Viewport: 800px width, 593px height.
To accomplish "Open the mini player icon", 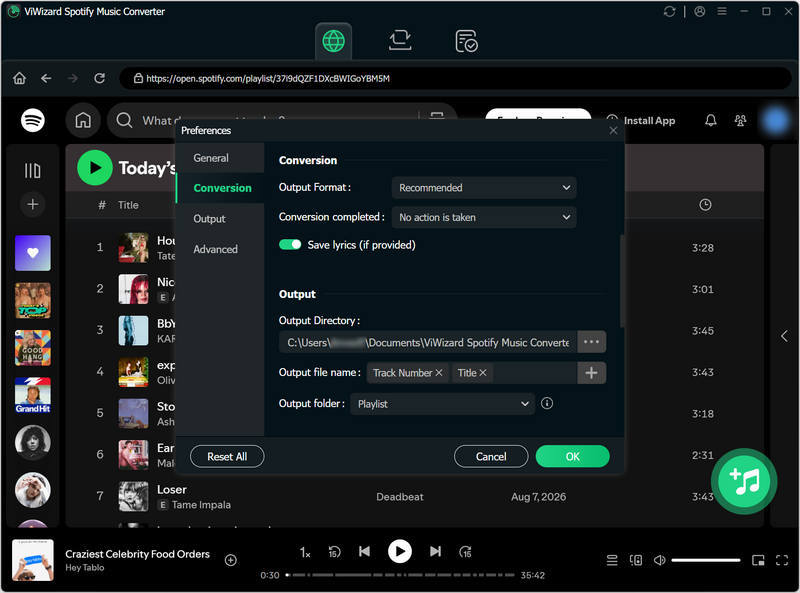I will point(758,560).
